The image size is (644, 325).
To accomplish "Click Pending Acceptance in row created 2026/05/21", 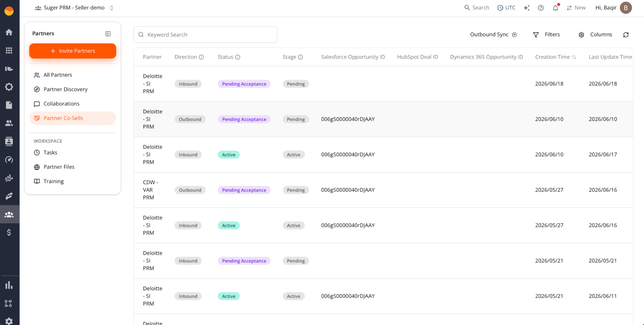I will pos(244,261).
